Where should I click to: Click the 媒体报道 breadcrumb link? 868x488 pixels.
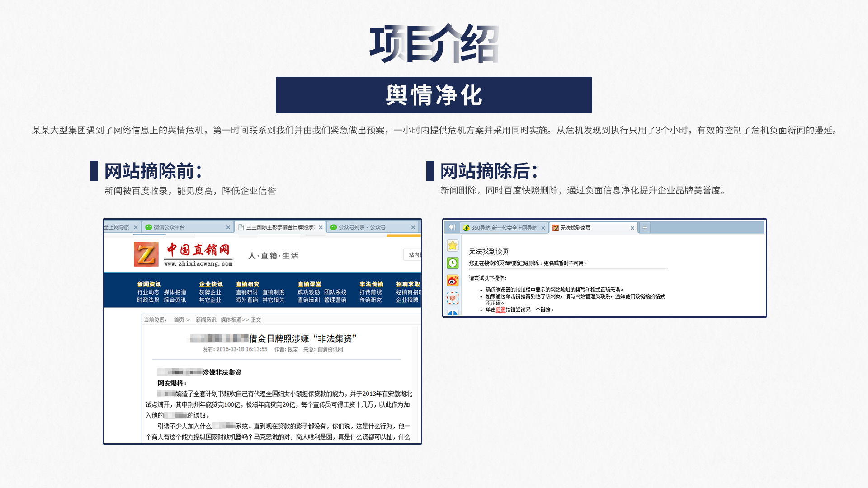click(231, 320)
